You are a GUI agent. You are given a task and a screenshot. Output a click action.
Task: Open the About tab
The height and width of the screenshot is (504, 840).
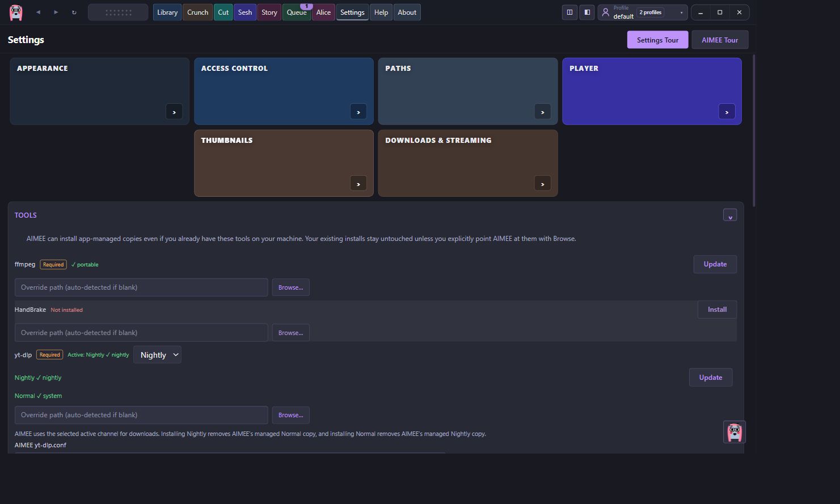click(407, 12)
